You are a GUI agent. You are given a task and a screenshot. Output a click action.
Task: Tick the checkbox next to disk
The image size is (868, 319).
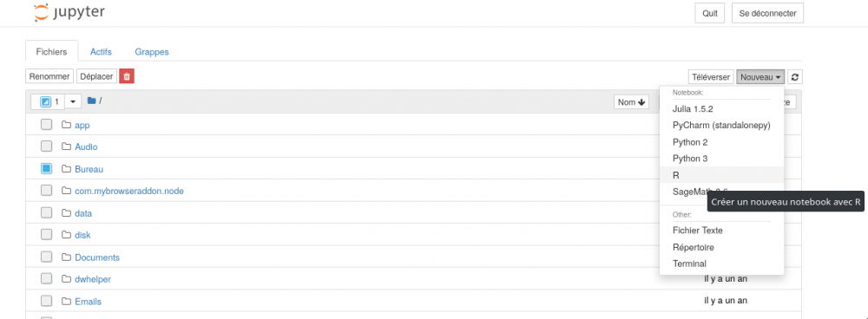(47, 234)
